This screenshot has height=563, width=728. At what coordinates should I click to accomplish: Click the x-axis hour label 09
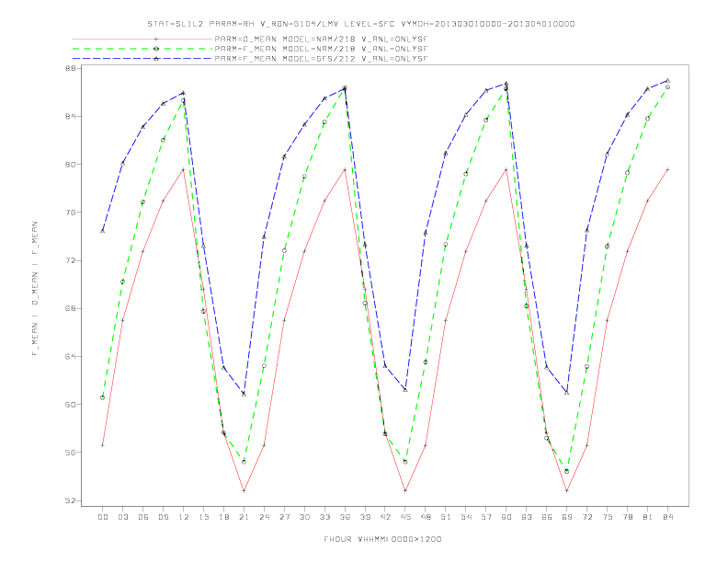[163, 517]
